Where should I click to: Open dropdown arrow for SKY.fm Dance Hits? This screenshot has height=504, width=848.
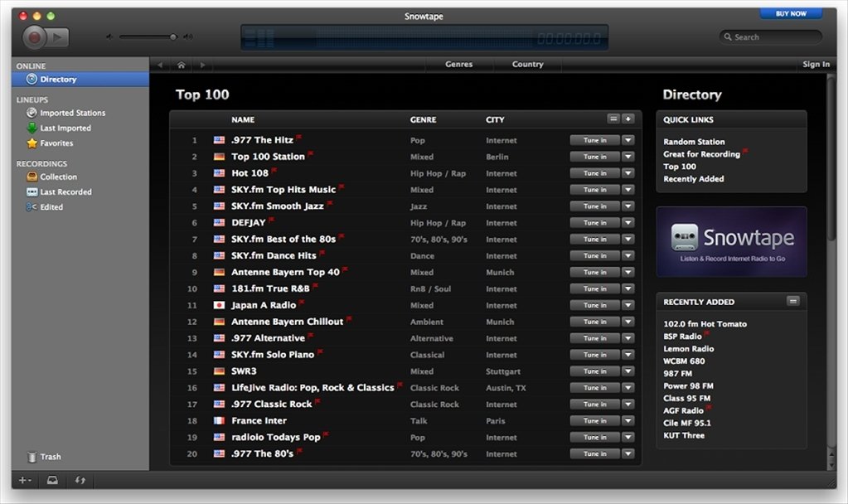pos(628,256)
